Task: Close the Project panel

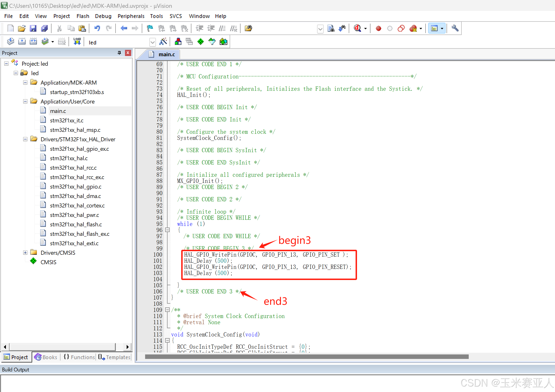Action: [x=128, y=53]
